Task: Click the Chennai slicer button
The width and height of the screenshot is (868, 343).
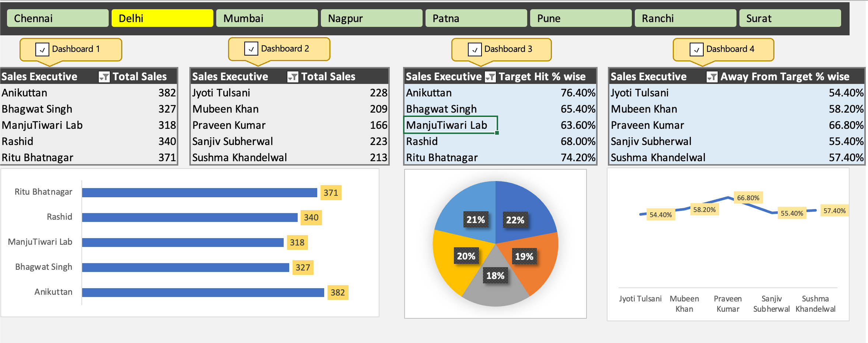Action: [x=57, y=18]
